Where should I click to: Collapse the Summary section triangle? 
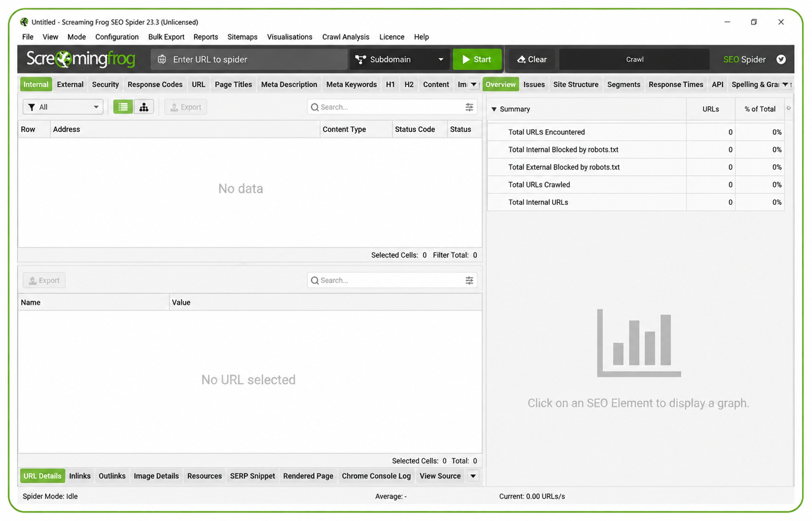(494, 109)
